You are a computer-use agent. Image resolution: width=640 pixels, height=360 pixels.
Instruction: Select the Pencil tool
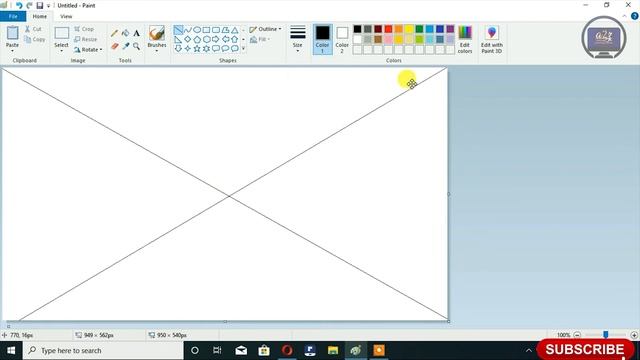115,33
